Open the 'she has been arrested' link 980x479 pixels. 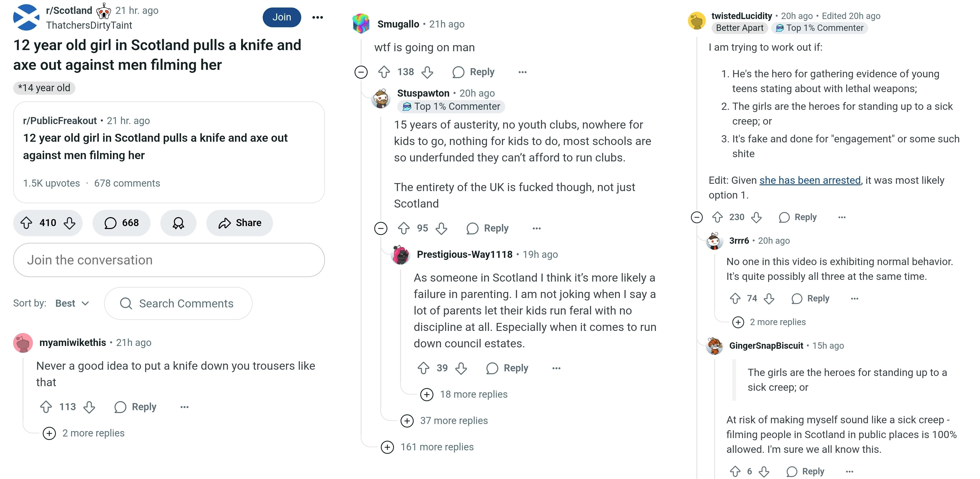810,180
